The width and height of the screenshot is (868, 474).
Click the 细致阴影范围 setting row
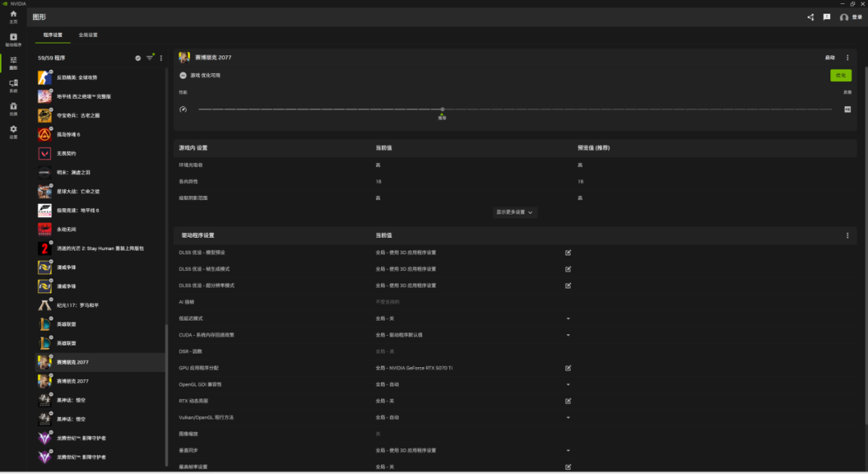tap(515, 198)
